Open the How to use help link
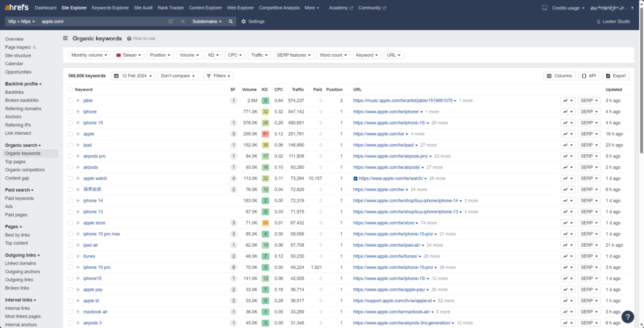The height and width of the screenshot is (328, 644). [x=142, y=38]
